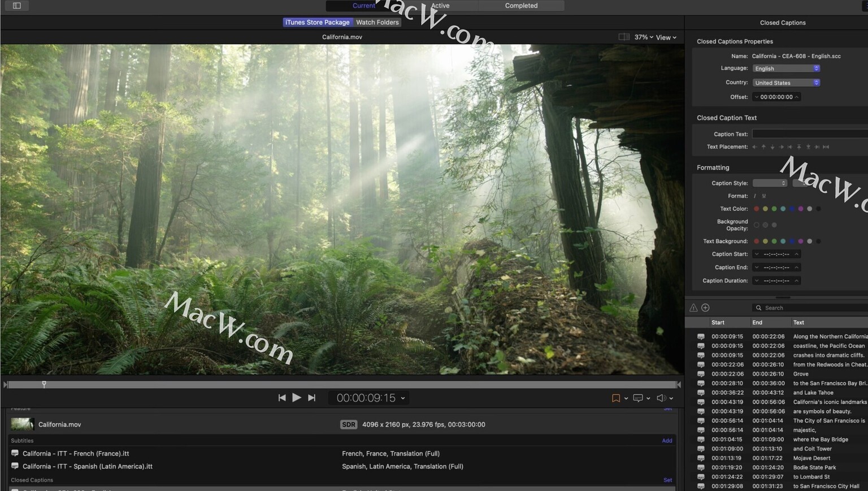The height and width of the screenshot is (491, 868).
Task: Choose red Text Color swatch
Action: pos(757,209)
